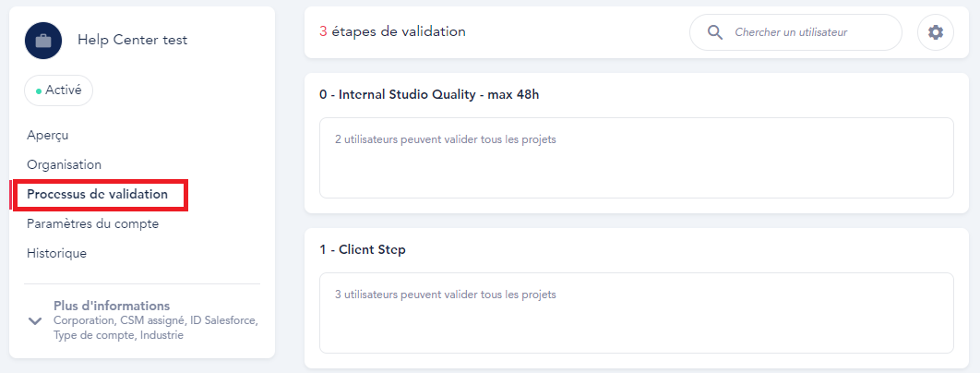Image resolution: width=980 pixels, height=373 pixels.
Task: Open the box listing 2 utilisateurs validators
Action: point(636,158)
